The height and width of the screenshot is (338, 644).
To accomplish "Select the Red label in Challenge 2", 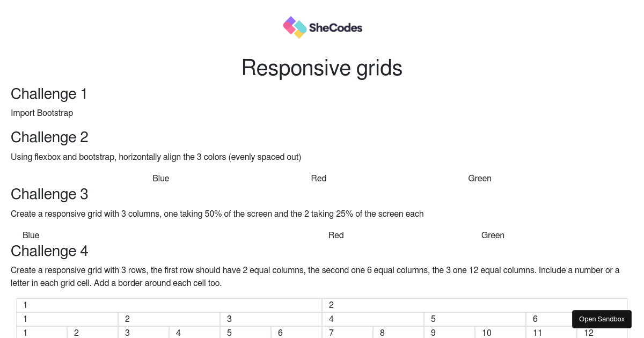I will click(x=318, y=178).
